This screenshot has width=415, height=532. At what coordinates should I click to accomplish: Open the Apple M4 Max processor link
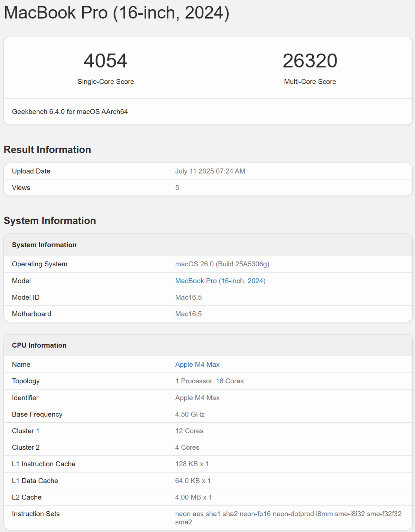197,365
